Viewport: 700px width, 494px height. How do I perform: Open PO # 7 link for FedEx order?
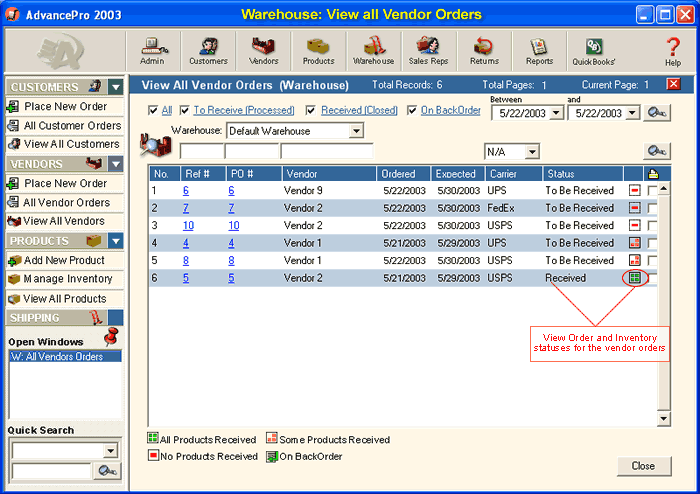[x=231, y=208]
